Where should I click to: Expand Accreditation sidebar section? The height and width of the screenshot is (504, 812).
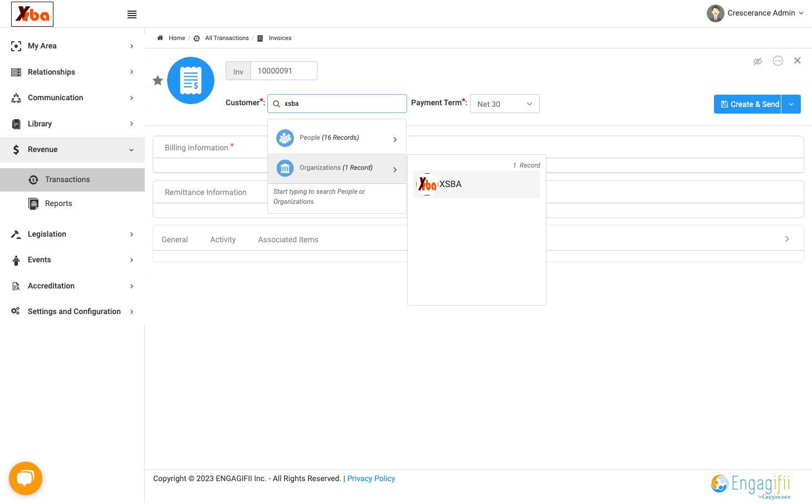pos(72,286)
